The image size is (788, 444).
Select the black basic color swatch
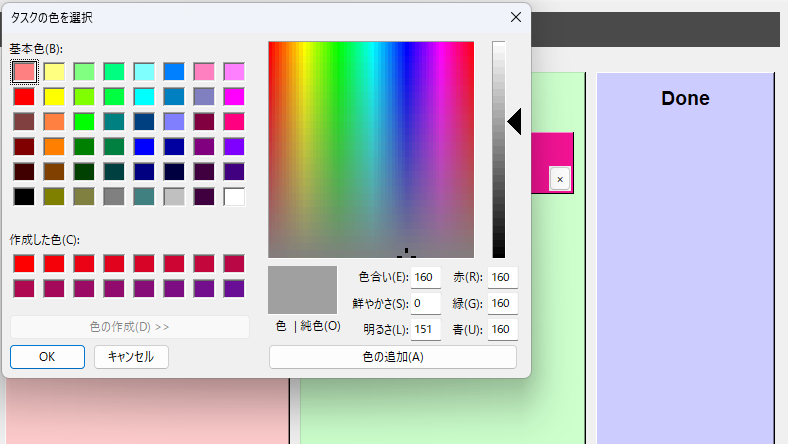(24, 197)
